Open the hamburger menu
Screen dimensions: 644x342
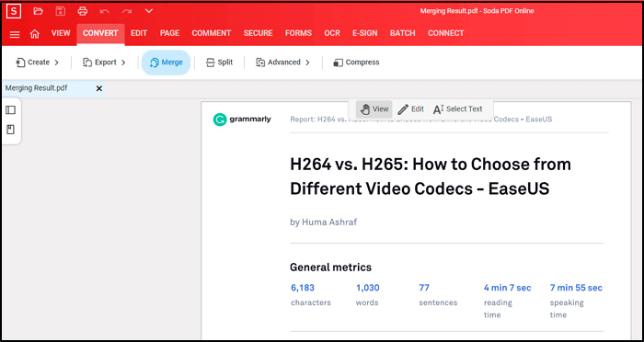point(15,34)
